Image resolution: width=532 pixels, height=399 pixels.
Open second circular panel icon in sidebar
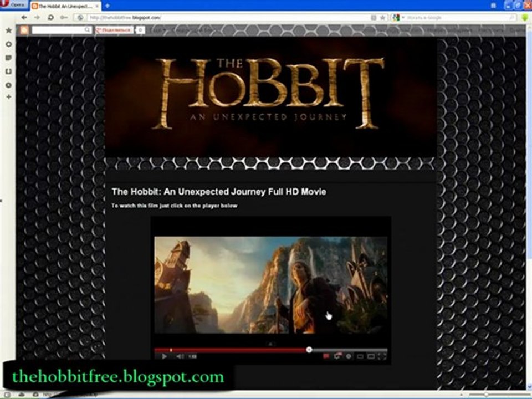click(x=9, y=44)
